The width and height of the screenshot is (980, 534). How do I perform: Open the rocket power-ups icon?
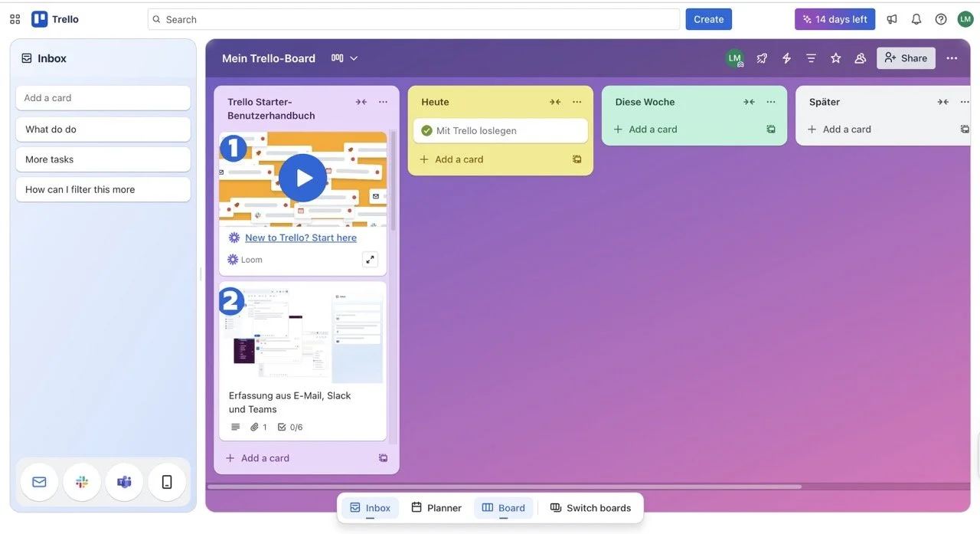point(762,58)
